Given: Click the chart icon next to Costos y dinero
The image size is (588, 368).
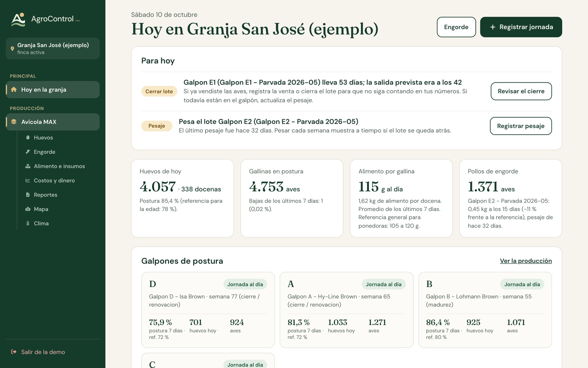Looking at the screenshot, I should click(x=28, y=180).
